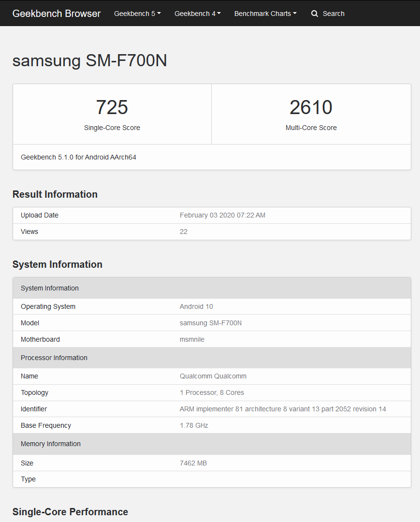Select the memory Type label

coord(29,479)
